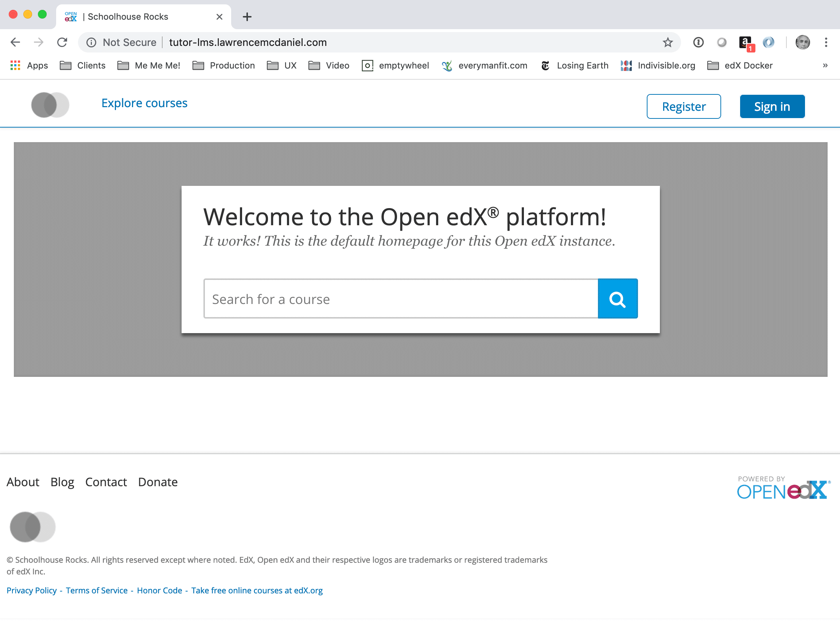Open the About footer link

click(x=23, y=482)
